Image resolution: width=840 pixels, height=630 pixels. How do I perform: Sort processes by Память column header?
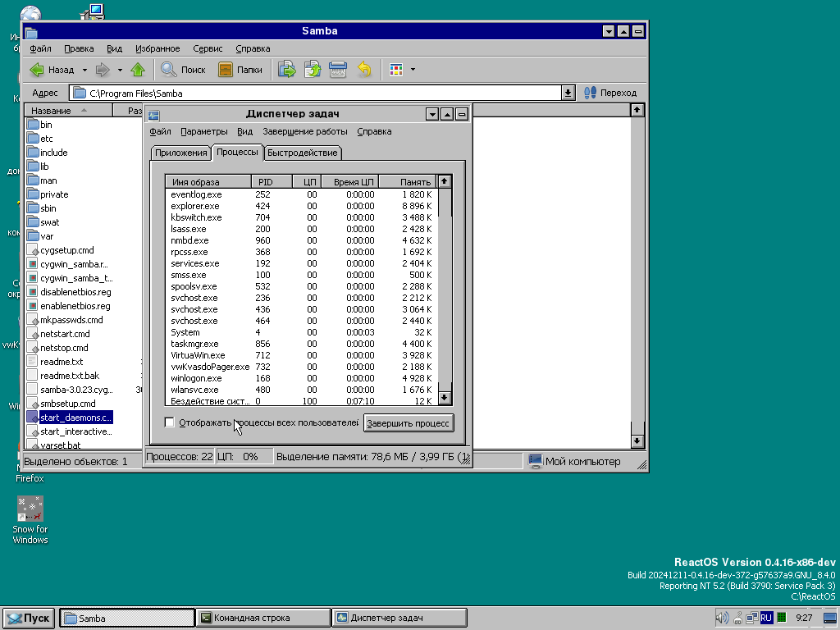pos(408,182)
